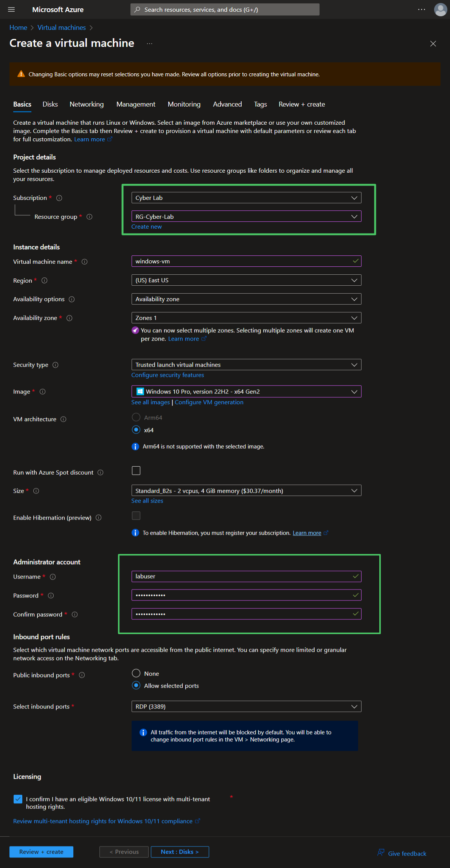The image size is (450, 868).
Task: Uncheck the Windows license confirmation checkbox
Action: click(x=18, y=799)
